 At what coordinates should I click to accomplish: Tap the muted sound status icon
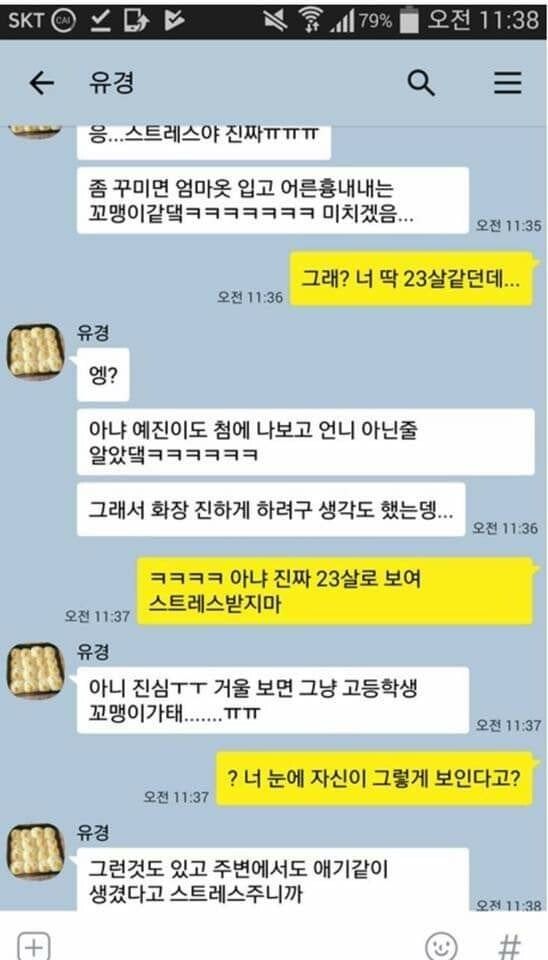coord(276,21)
